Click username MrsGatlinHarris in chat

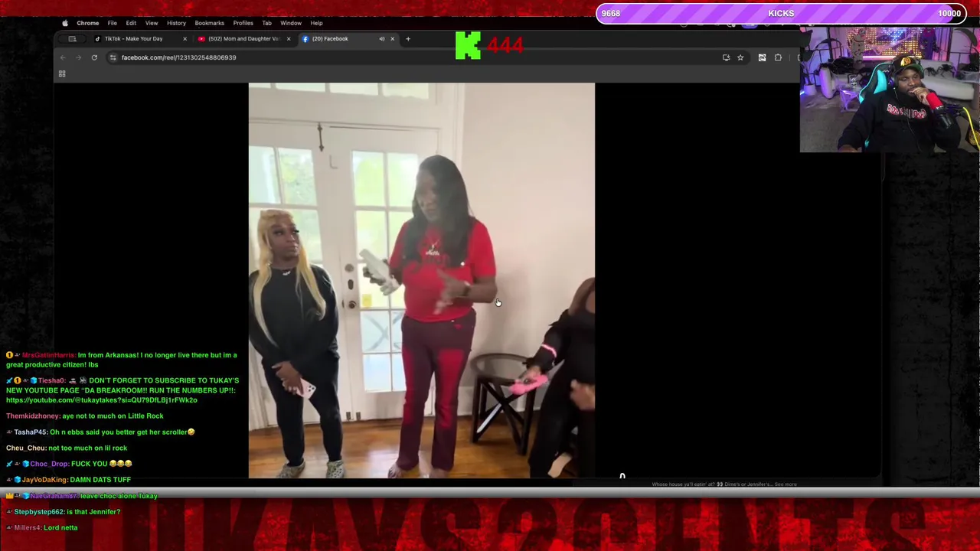tap(48, 355)
